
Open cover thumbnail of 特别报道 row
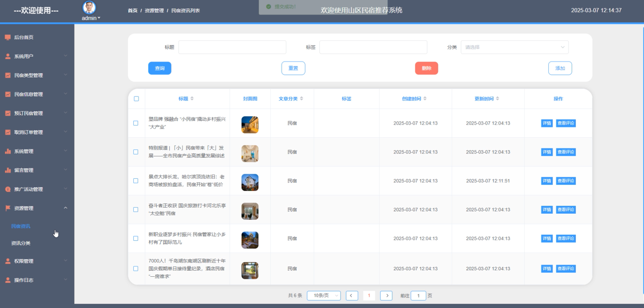[250, 154]
